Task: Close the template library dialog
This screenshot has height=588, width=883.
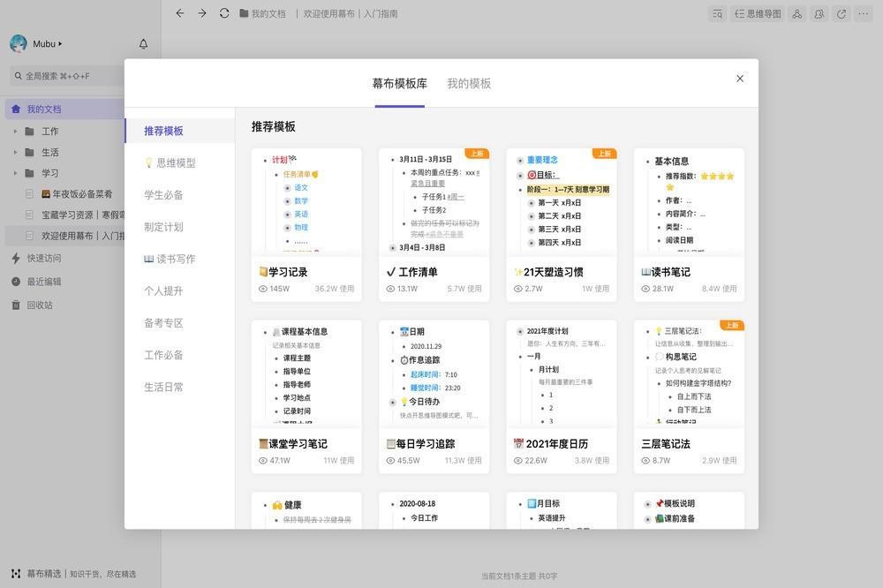Action: [x=740, y=79]
